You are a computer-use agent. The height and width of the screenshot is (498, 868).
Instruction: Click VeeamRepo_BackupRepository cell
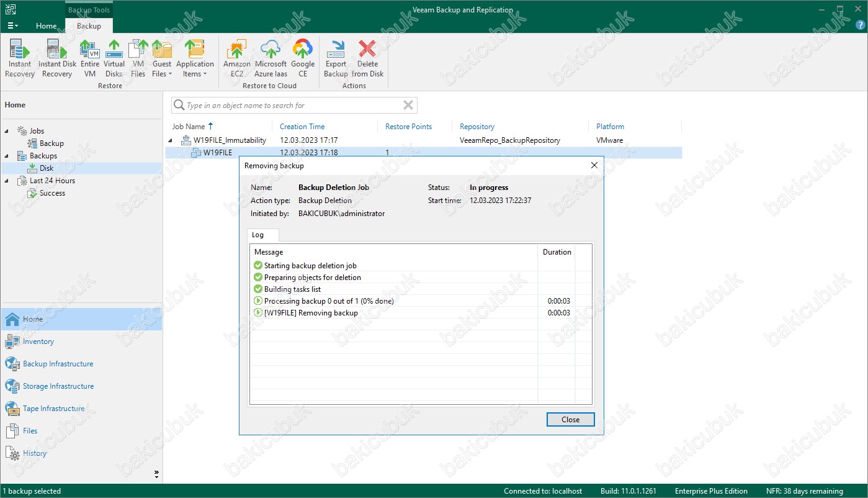510,140
